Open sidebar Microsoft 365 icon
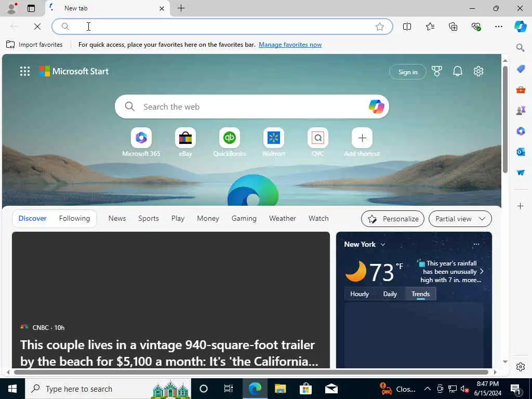The image size is (532, 399). [x=521, y=131]
